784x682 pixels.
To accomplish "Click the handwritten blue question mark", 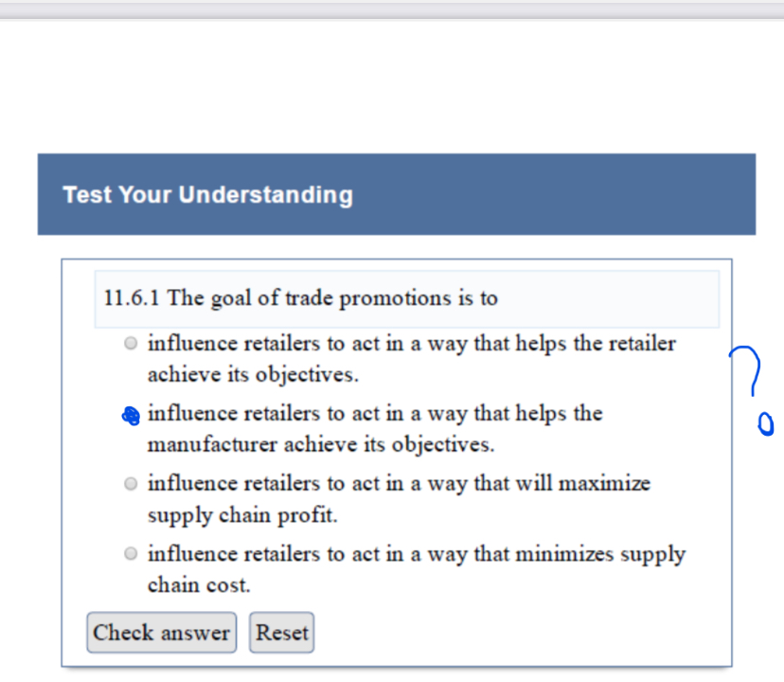I will pyautogui.click(x=747, y=369).
